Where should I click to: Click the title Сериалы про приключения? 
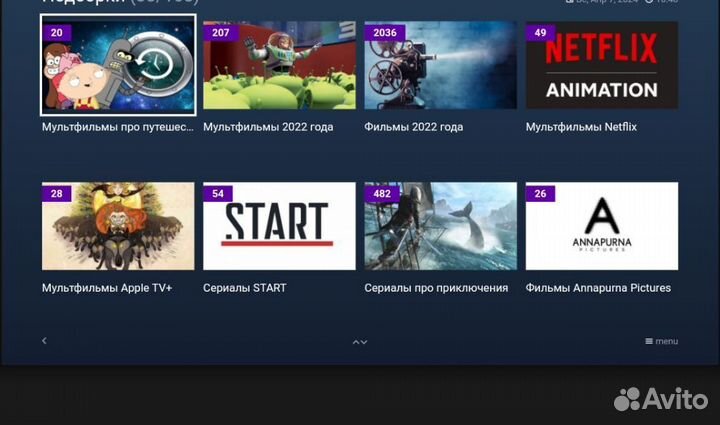(436, 288)
